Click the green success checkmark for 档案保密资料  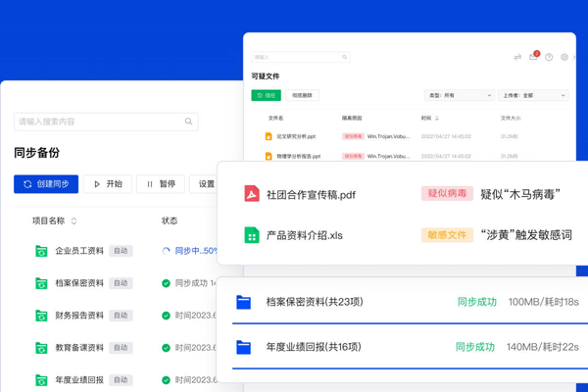[x=166, y=283]
